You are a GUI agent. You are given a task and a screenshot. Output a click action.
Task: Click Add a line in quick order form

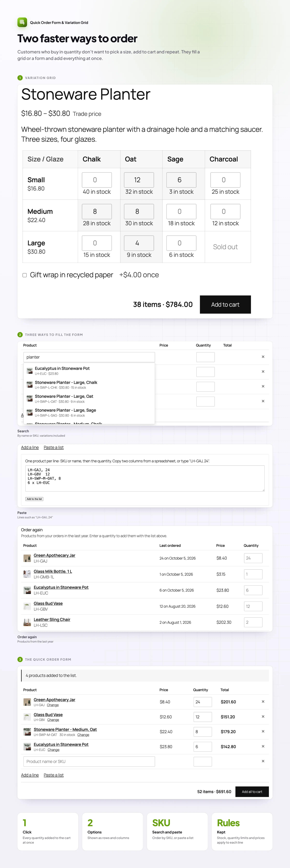(x=30, y=775)
